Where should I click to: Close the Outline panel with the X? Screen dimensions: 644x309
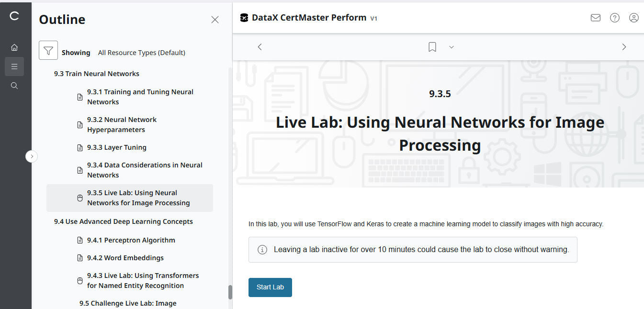tap(215, 20)
